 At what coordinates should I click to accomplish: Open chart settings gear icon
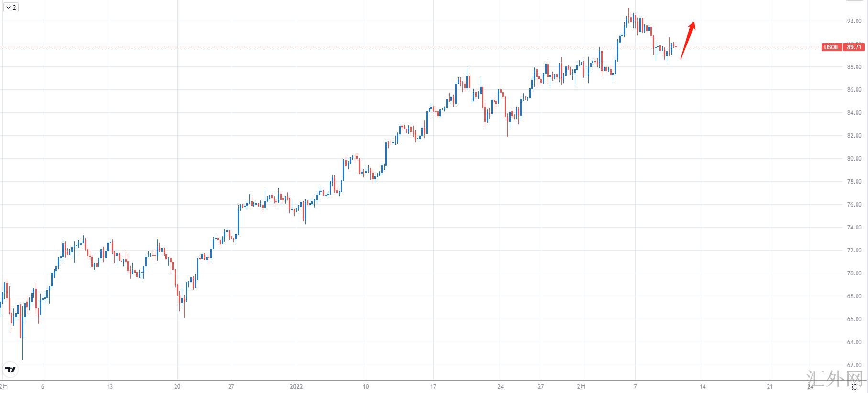(x=855, y=387)
